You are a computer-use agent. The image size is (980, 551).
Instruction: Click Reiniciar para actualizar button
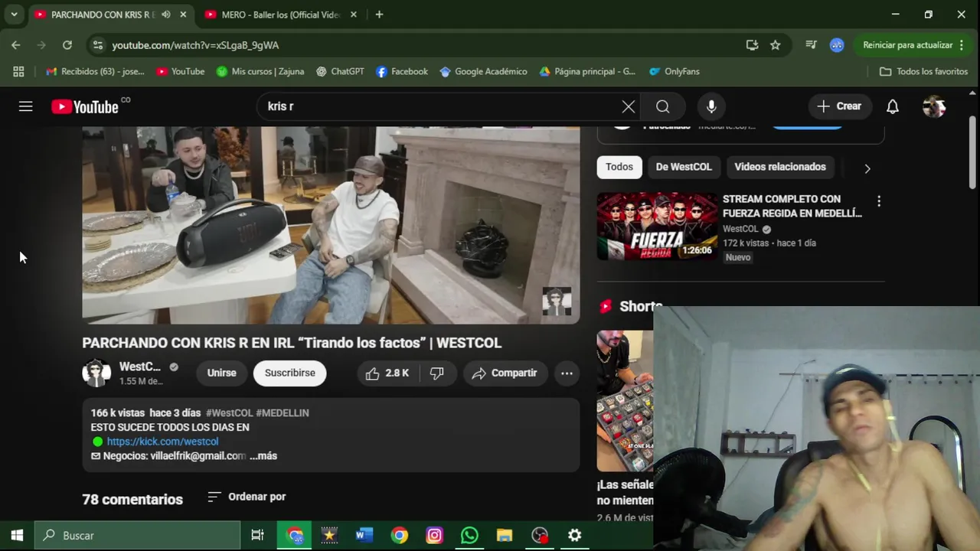click(x=913, y=45)
